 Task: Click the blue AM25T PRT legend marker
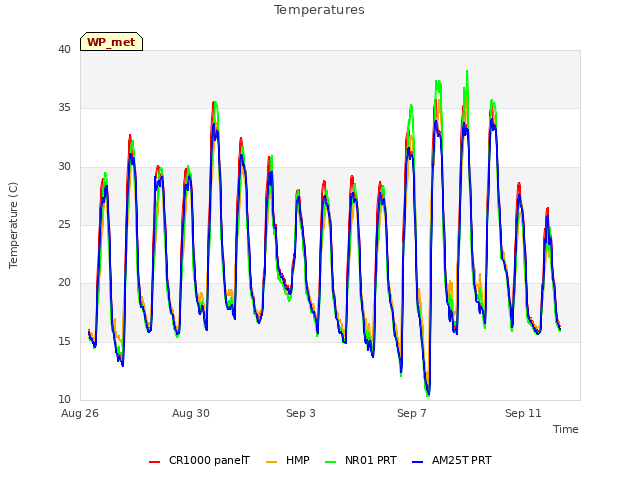(x=418, y=462)
